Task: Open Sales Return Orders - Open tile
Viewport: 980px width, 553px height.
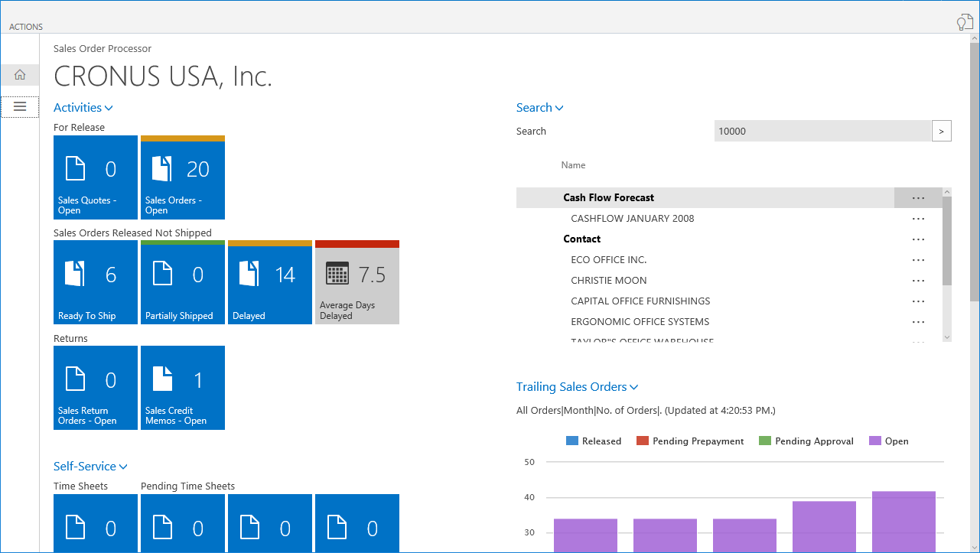Action: tap(96, 388)
